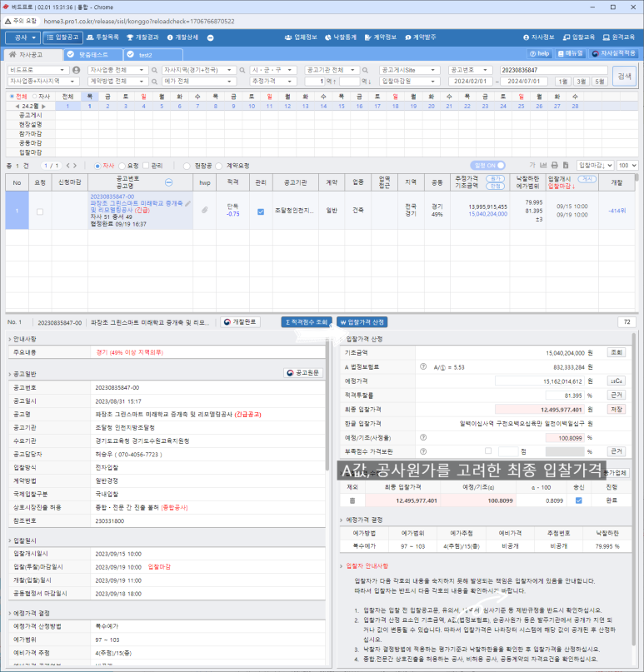The image size is (644, 672).
Task: Click the 적격점수 조회 button
Action: [307, 322]
